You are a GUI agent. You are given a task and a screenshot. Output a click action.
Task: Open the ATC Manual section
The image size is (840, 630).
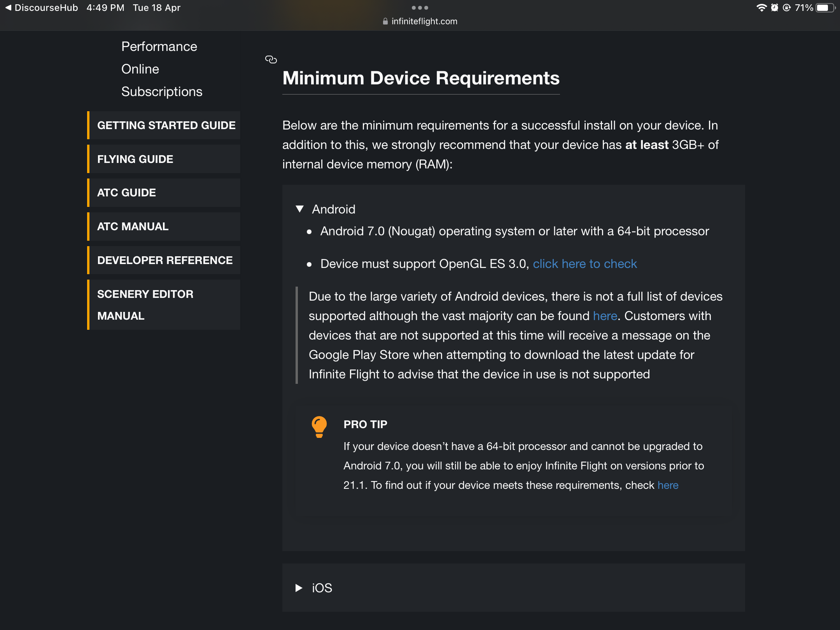coord(133,226)
